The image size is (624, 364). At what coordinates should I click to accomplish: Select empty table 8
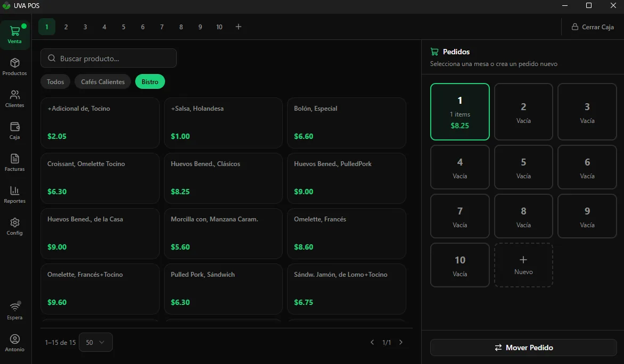(523, 216)
